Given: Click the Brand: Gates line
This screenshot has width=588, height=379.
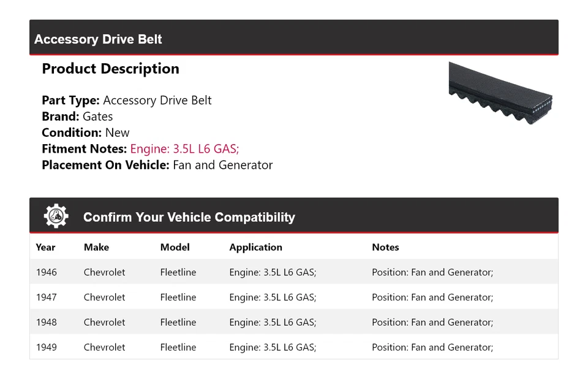Looking at the screenshot, I should 77,117.
